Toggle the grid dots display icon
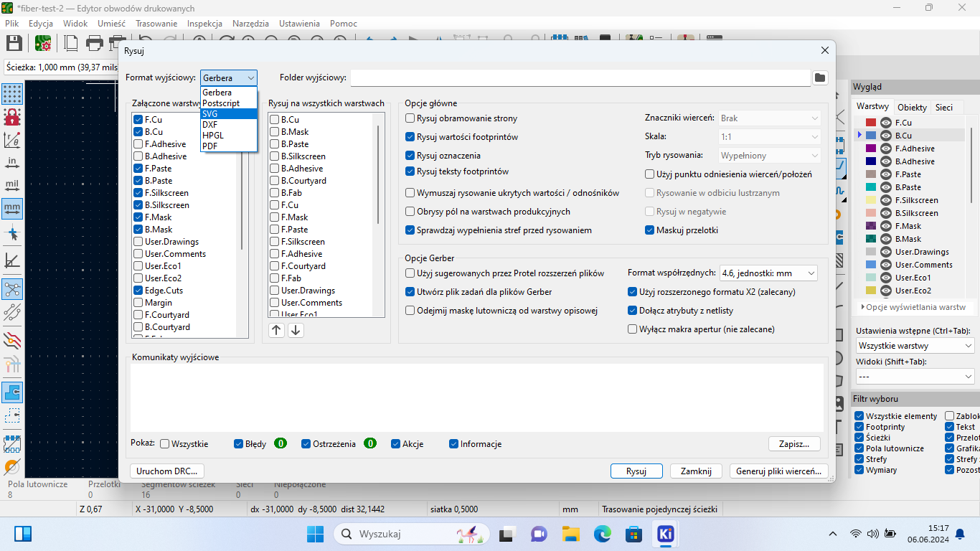This screenshot has height=551, width=980. (12, 93)
